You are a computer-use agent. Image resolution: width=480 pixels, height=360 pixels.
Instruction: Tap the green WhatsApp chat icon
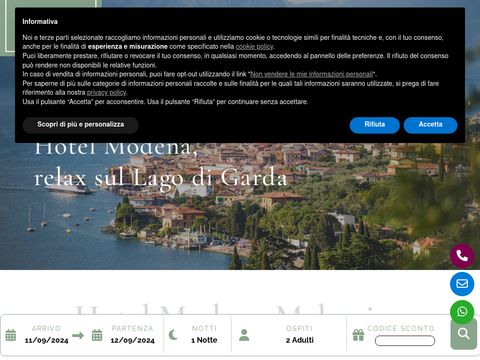[x=462, y=312]
